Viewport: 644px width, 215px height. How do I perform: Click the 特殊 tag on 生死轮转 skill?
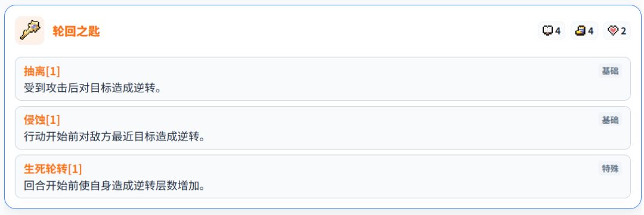610,169
